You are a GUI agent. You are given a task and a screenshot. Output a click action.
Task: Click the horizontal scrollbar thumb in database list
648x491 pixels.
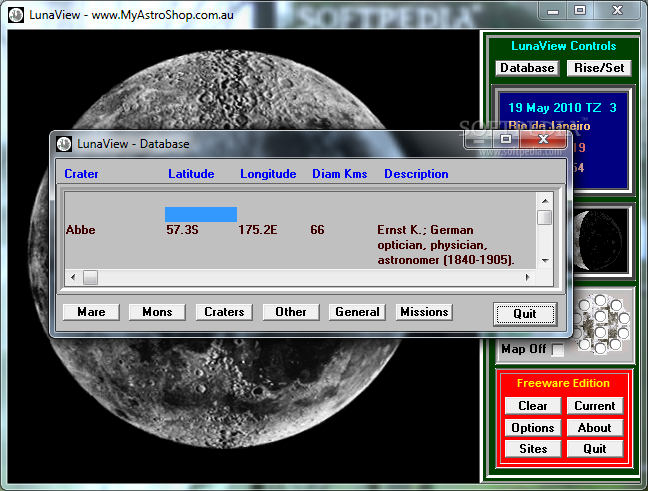coord(91,277)
